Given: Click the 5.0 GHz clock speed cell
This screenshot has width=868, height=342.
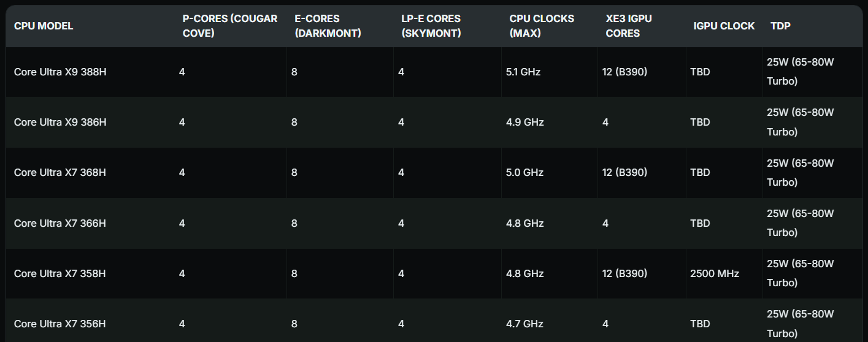Looking at the screenshot, I should [x=524, y=172].
